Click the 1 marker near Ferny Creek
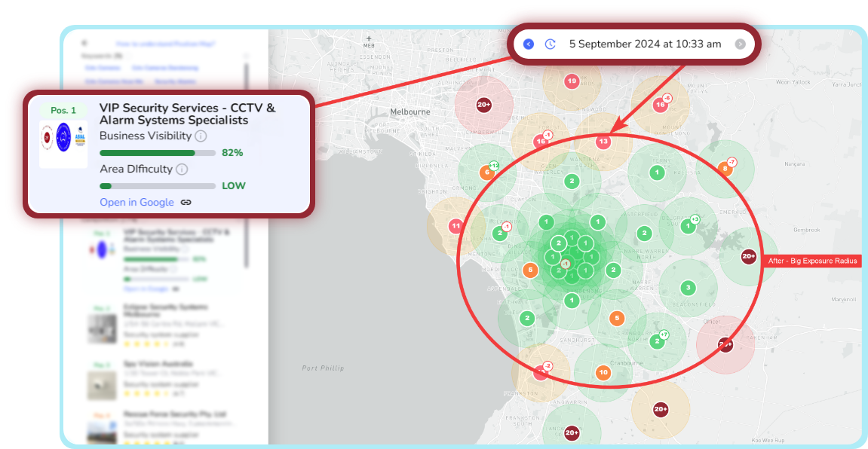 (x=657, y=173)
